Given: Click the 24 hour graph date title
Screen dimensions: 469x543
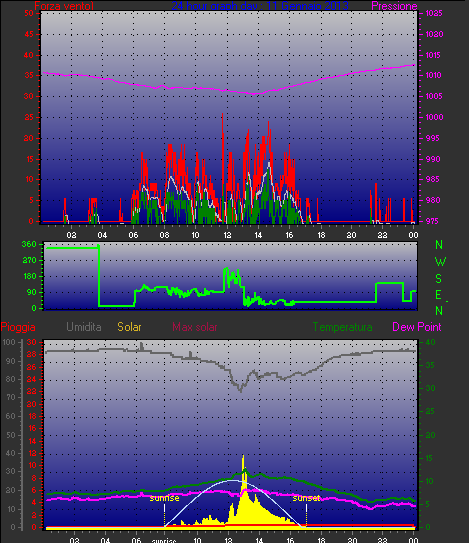Looking at the screenshot, I should point(260,6).
